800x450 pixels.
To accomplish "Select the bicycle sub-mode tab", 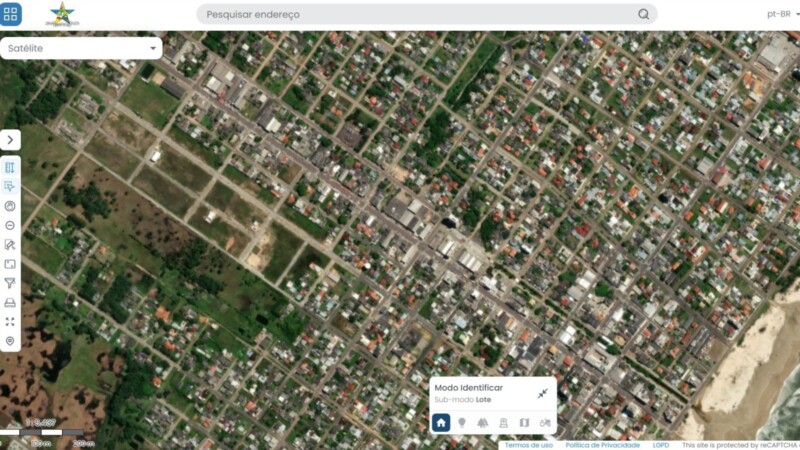I will coord(545,423).
